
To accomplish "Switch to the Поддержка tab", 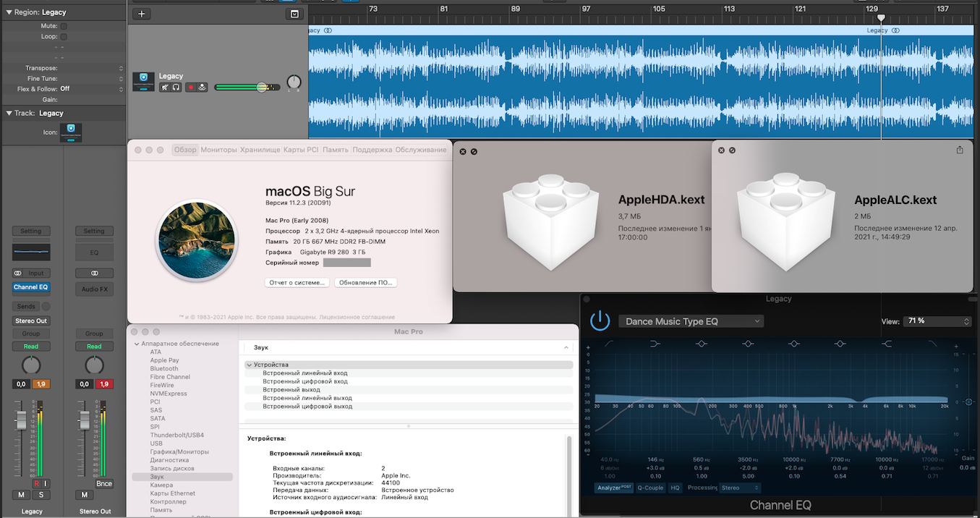I will pos(372,150).
